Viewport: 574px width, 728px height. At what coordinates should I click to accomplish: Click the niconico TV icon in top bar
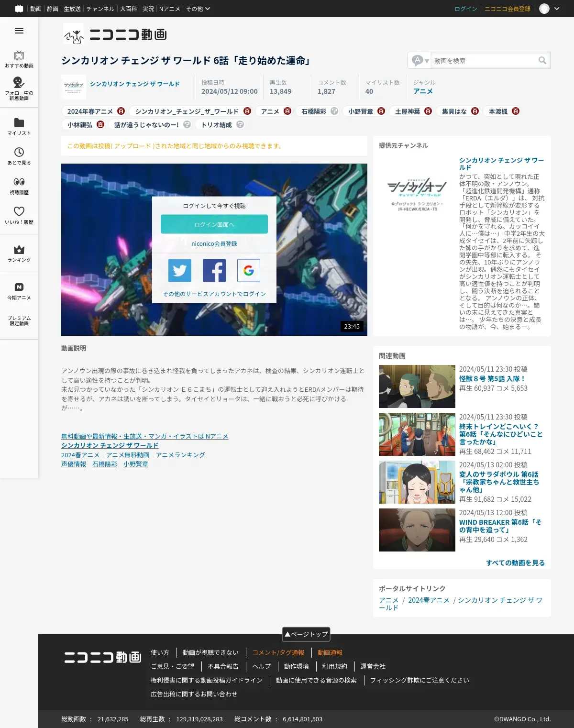(x=19, y=9)
